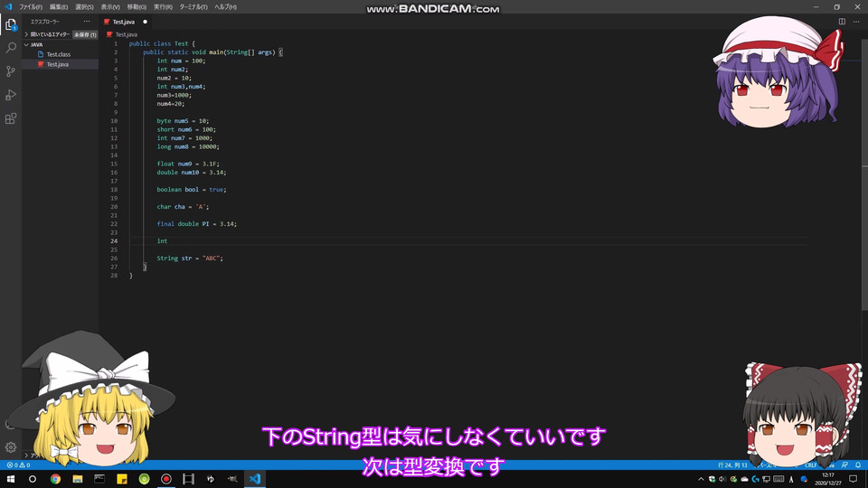Open the ターミナル(T) menu

click(x=193, y=6)
